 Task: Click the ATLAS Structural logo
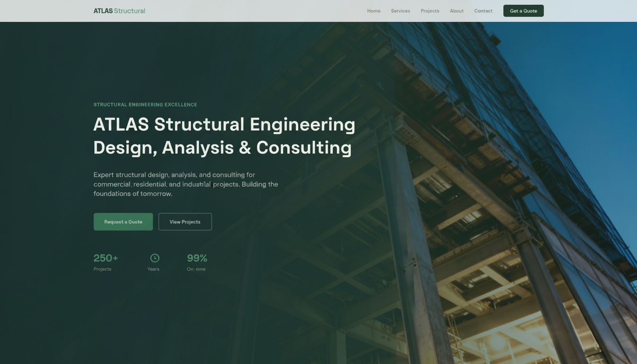pos(119,11)
